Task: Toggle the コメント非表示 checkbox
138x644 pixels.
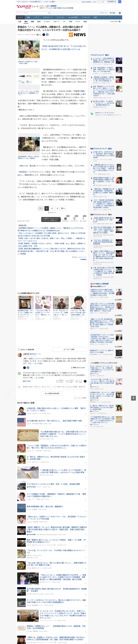Action: tap(75, 398)
